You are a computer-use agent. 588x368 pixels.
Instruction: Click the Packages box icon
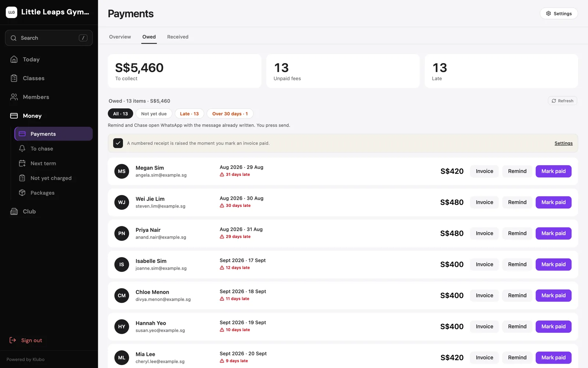[x=22, y=193]
